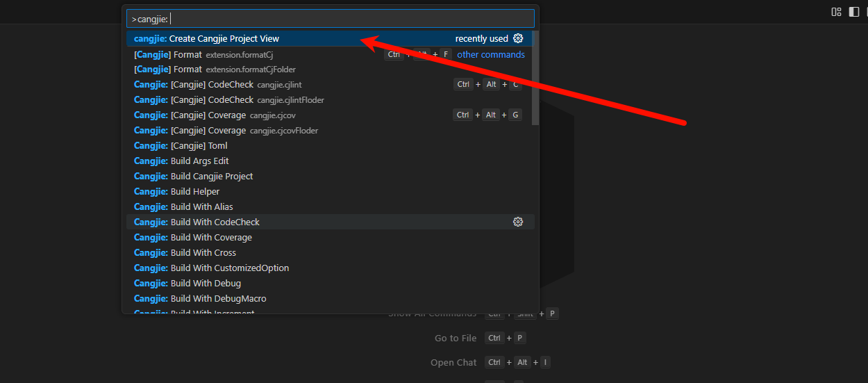Focus the command palette input field
868x383 pixels.
331,19
